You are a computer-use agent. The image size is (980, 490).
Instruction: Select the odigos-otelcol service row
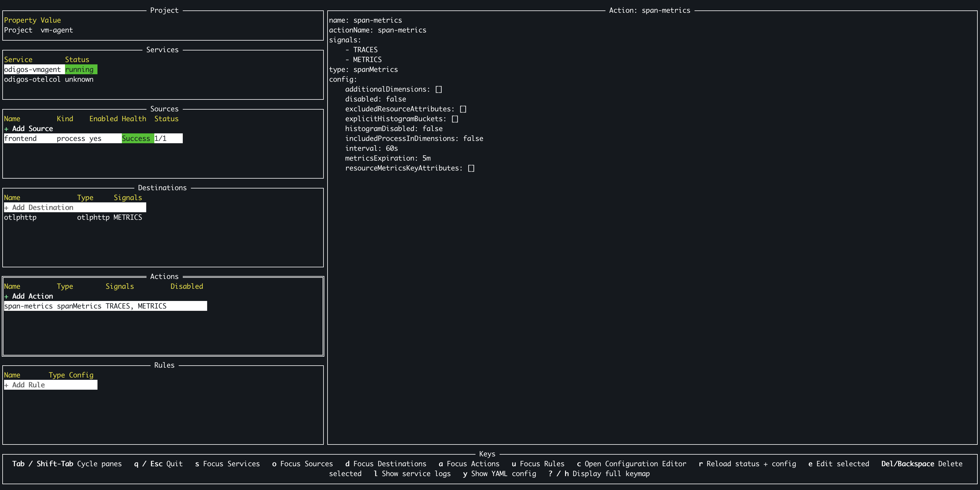point(32,79)
